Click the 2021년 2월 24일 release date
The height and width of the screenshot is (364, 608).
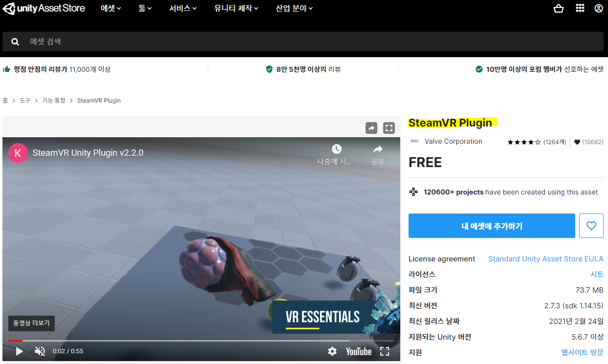click(576, 321)
